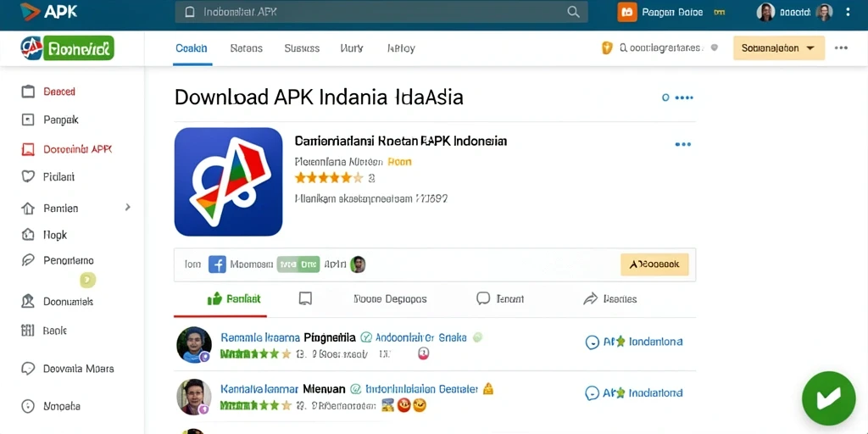Open the first user avatar in header
The image size is (868, 434).
click(x=765, y=12)
